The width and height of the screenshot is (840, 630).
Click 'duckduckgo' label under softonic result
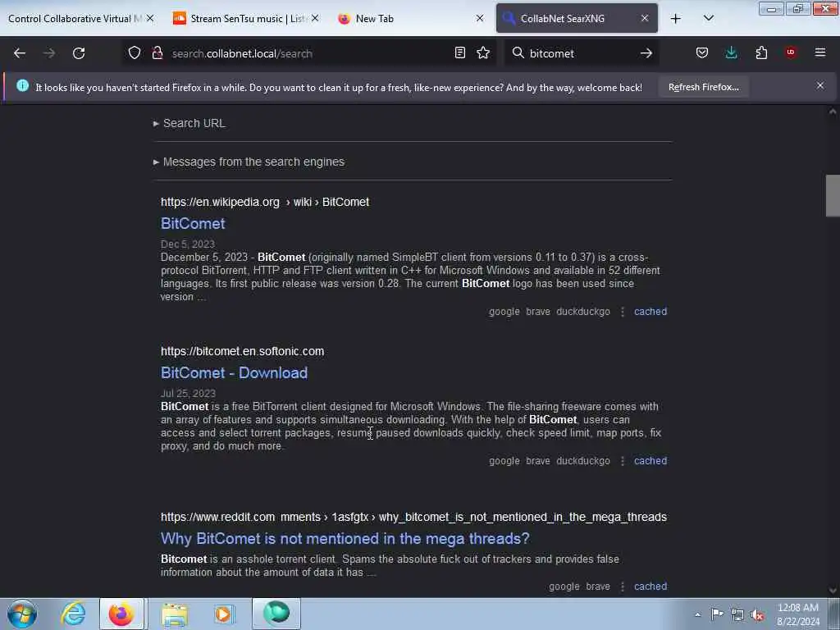(x=583, y=461)
